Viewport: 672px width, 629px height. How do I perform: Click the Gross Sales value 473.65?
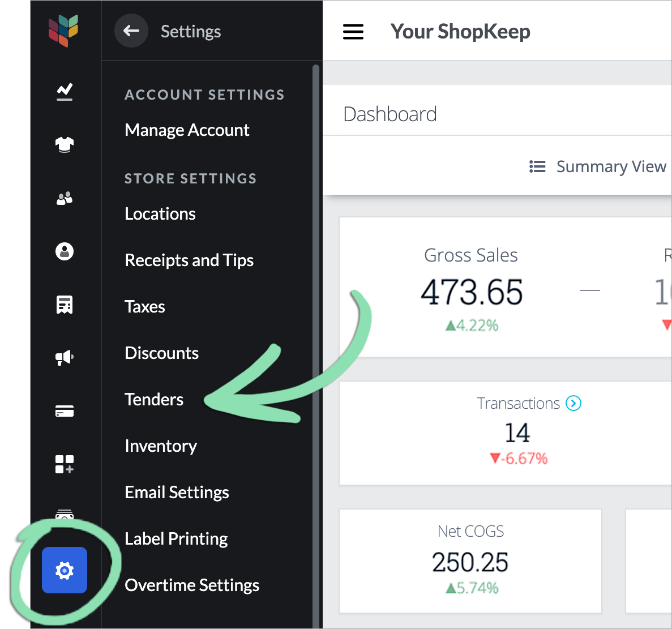pos(472,292)
